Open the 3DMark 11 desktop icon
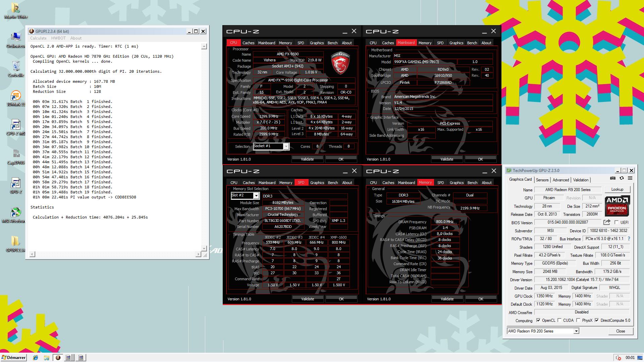Screen dimensions: 644x362 (16, 98)
